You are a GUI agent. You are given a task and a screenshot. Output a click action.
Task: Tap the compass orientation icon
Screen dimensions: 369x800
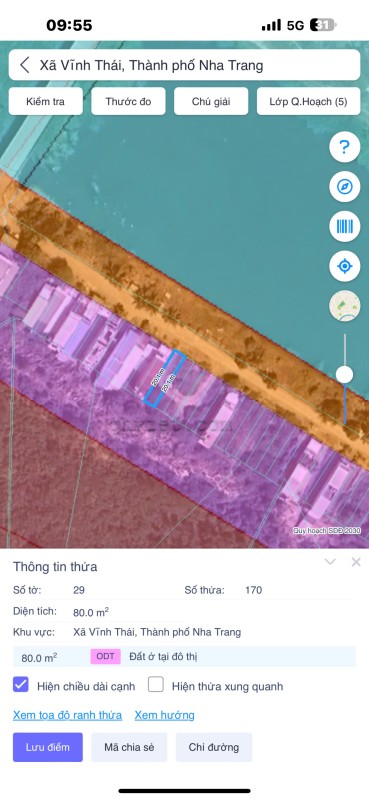tap(345, 187)
